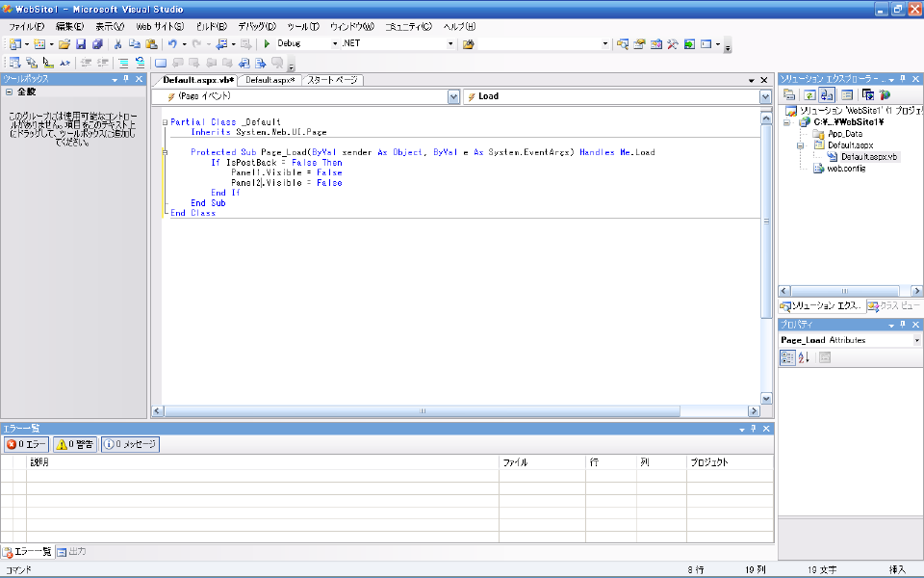This screenshot has height=578, width=924.
Task: Switch to the スタート ページ tab
Action: pyautogui.click(x=333, y=80)
